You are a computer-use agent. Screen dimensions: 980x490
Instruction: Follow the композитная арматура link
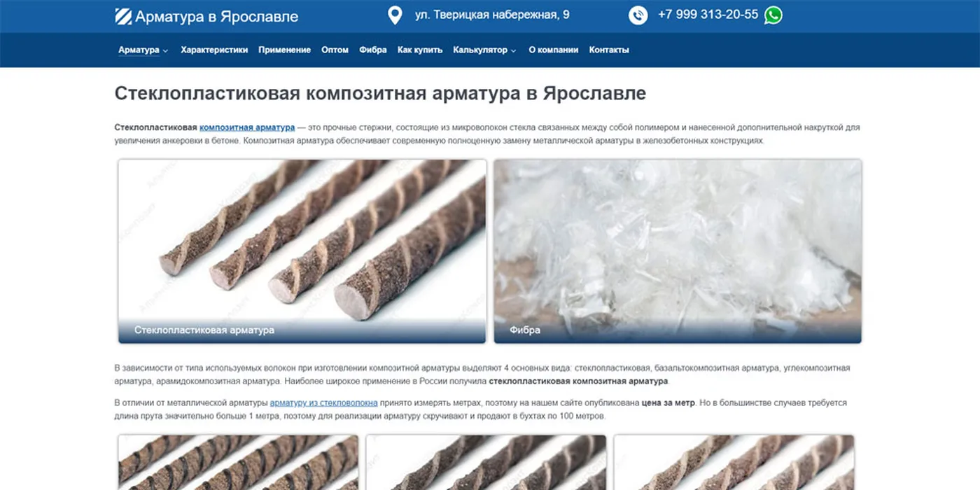pyautogui.click(x=247, y=127)
